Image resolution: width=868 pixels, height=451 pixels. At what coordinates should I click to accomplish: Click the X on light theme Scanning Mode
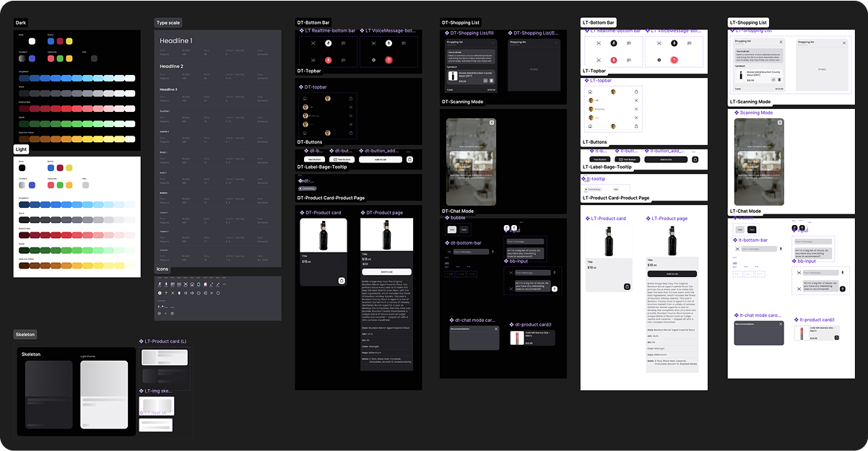pyautogui.click(x=779, y=123)
